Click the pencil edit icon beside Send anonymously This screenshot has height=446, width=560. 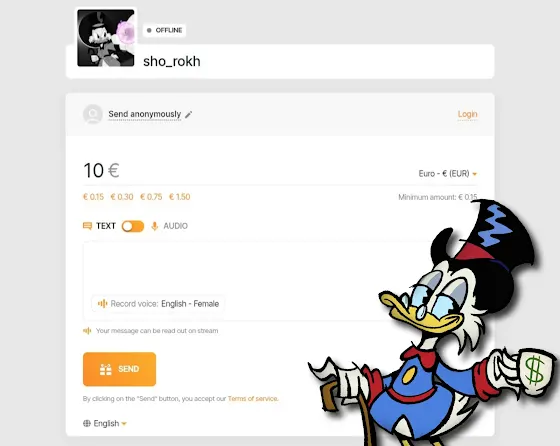click(189, 115)
